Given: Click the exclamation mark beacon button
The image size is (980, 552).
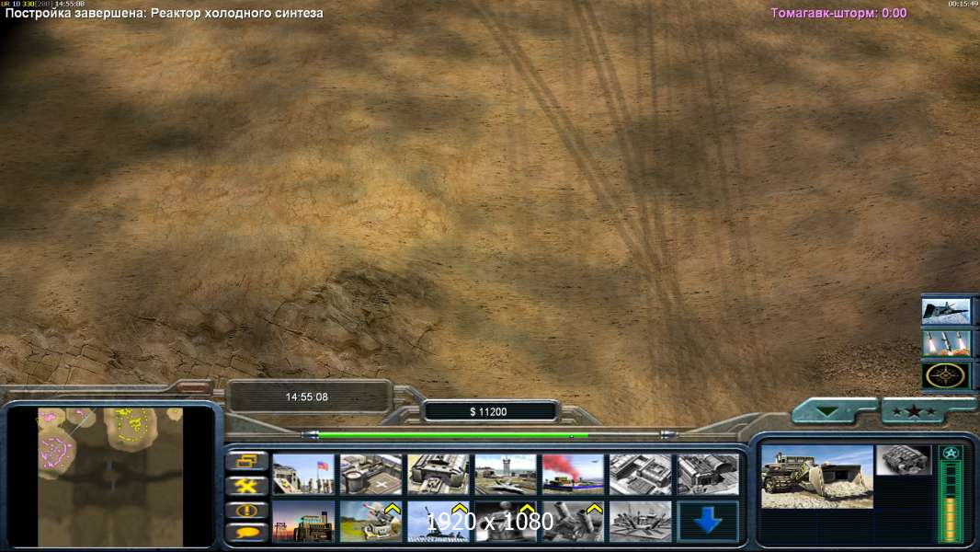Looking at the screenshot, I should [x=247, y=510].
